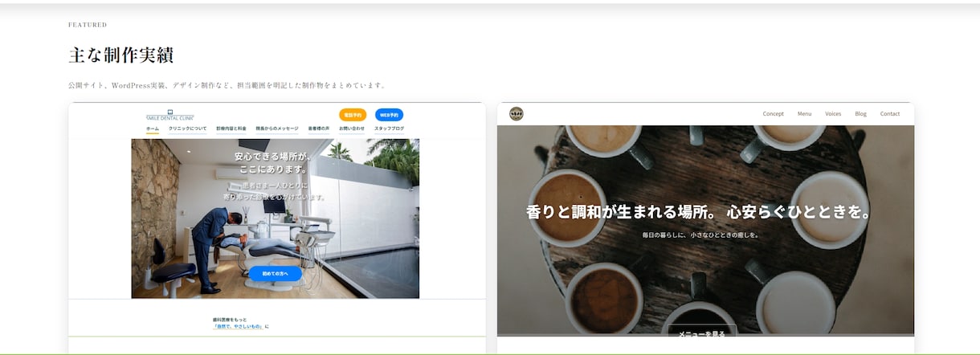980x355 pixels.
Task: Click the dental clinic treatment room photo
Action: [x=276, y=218]
